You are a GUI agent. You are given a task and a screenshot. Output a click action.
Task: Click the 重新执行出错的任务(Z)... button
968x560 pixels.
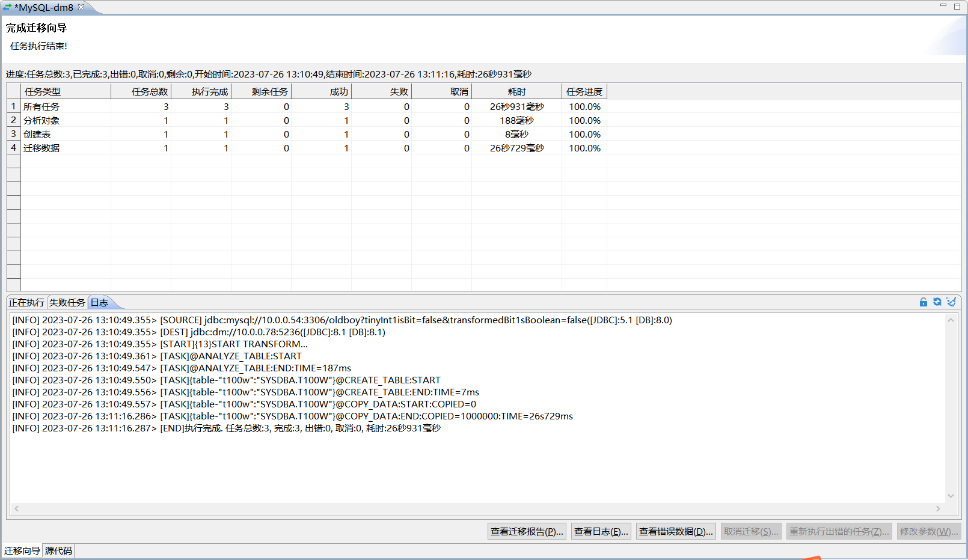pyautogui.click(x=839, y=532)
